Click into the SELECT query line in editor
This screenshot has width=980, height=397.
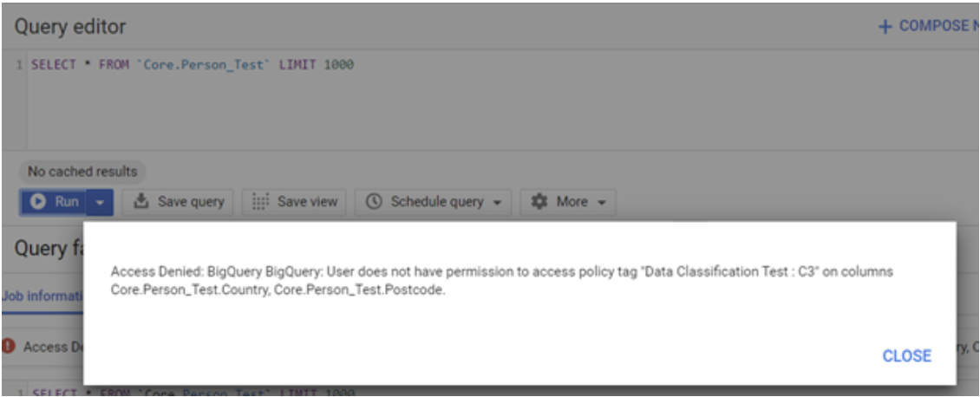coord(193,65)
